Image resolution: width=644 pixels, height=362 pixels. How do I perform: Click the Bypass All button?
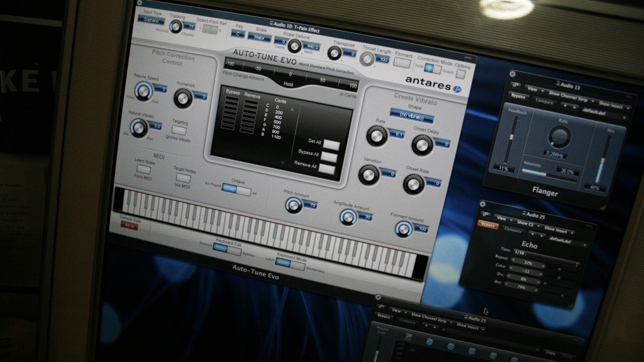tap(329, 157)
